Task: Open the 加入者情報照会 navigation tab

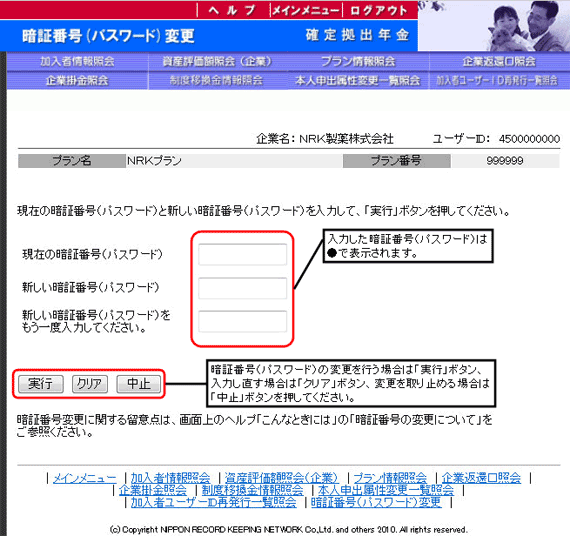Action: [x=77, y=61]
